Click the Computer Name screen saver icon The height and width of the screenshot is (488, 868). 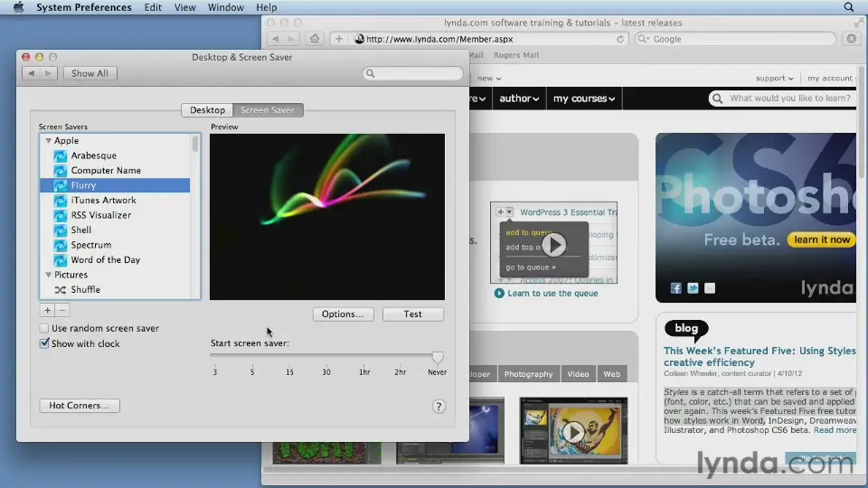tap(61, 171)
